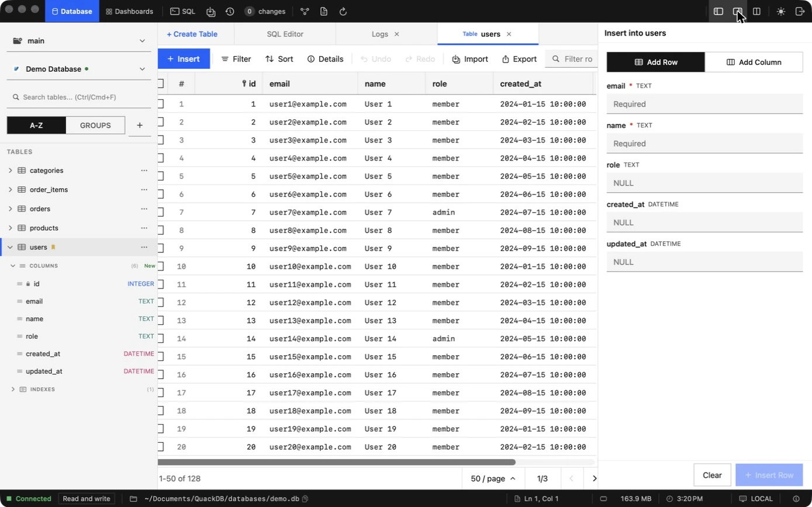The height and width of the screenshot is (507, 812).
Task: Check the checkbox for row 1
Action: point(160,104)
